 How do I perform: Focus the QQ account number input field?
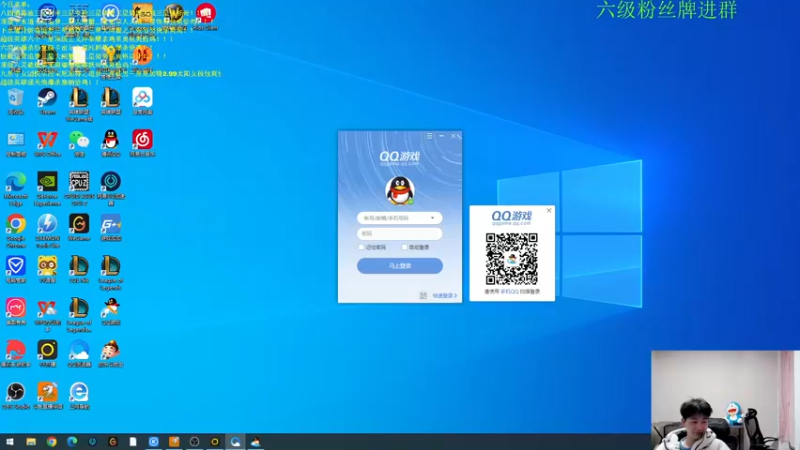click(399, 218)
